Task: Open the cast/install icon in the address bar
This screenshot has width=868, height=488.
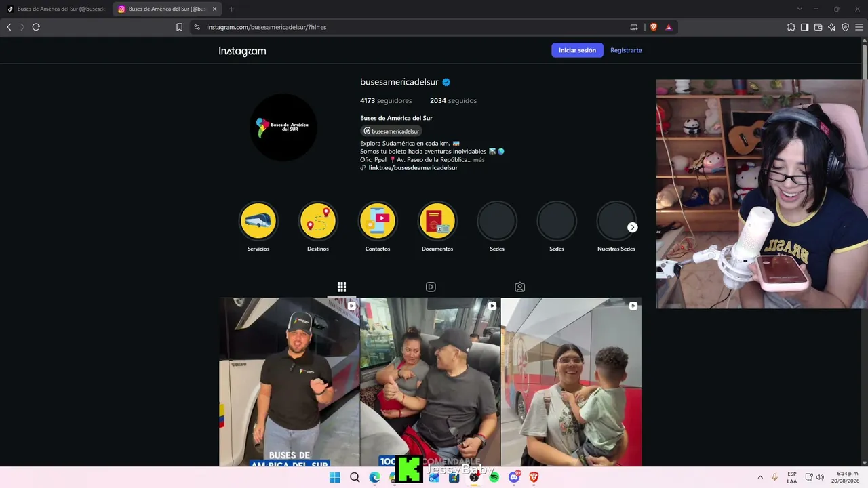Action: 634,27
